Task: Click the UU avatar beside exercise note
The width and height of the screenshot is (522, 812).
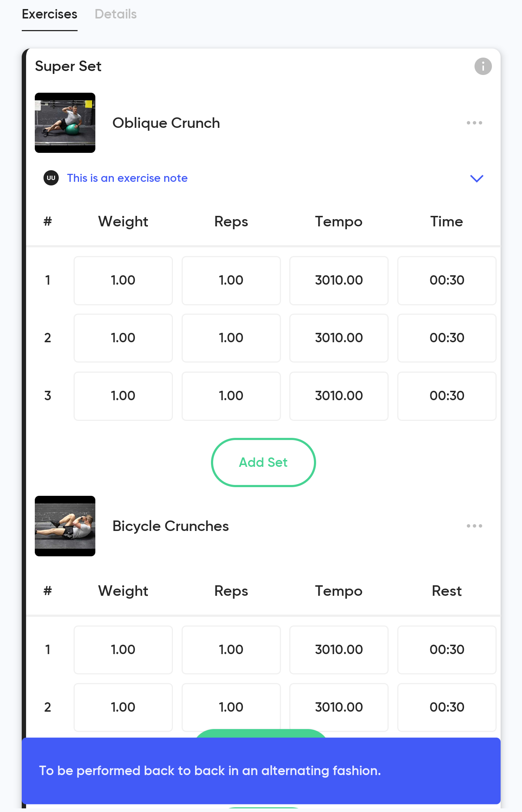Action: [x=51, y=178]
